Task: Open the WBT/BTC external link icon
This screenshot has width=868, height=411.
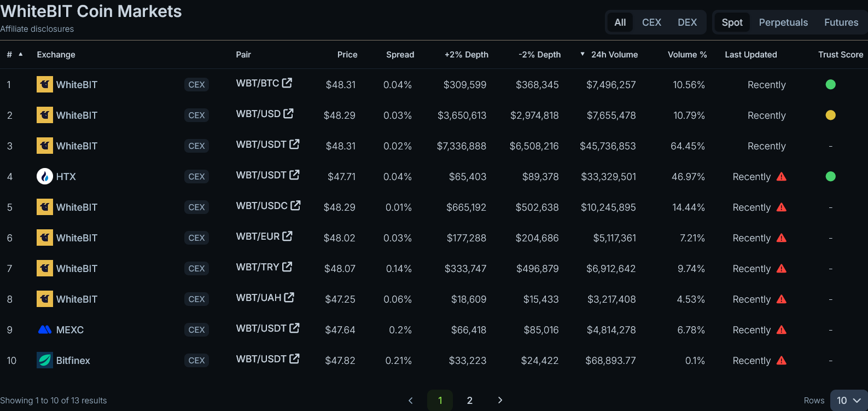Action: tap(287, 83)
